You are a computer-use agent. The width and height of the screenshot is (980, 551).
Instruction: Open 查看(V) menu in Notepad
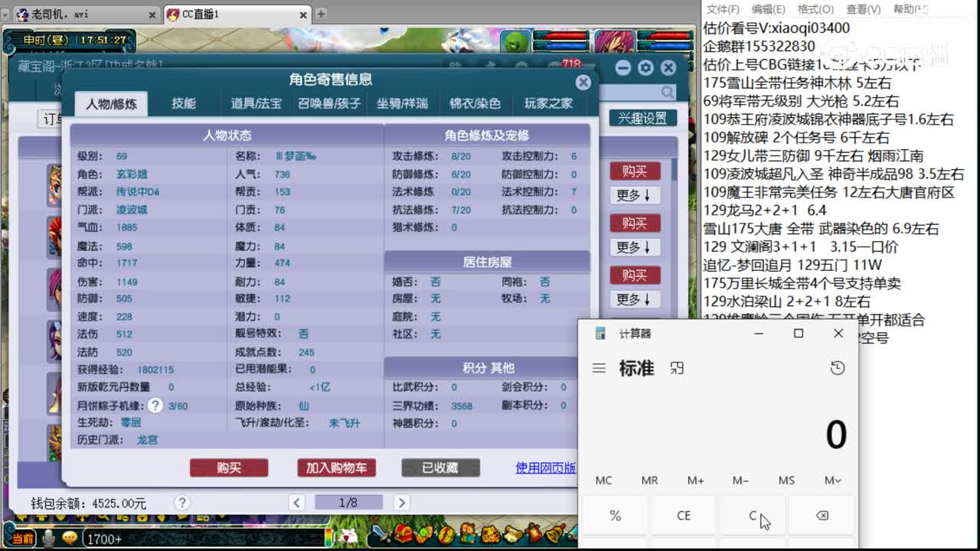click(863, 9)
